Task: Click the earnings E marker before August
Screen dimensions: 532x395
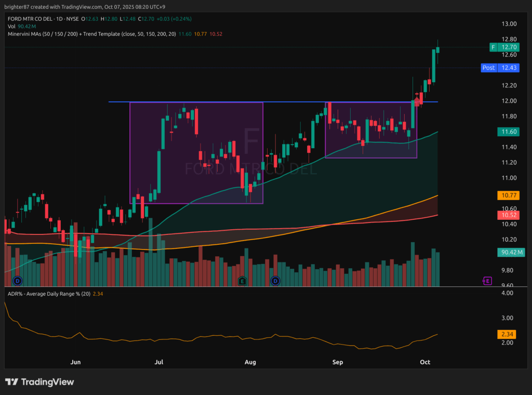Action: coord(242,281)
